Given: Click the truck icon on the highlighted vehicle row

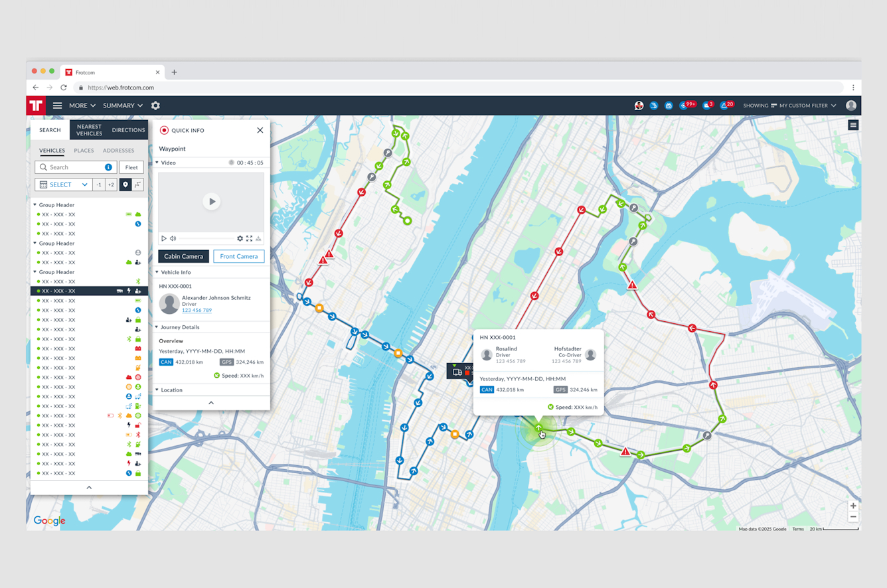Looking at the screenshot, I should [x=120, y=291].
